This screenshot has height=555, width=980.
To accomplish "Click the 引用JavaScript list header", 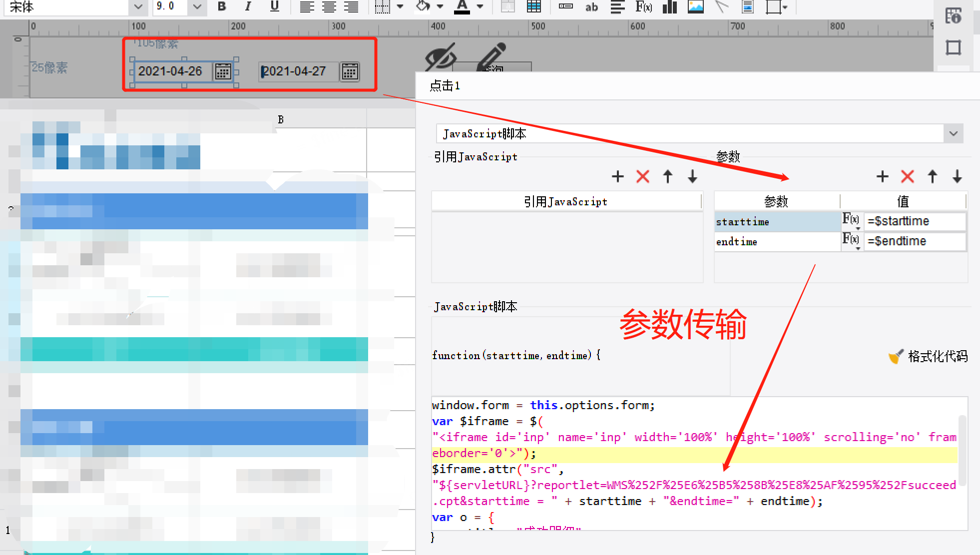I will point(566,201).
